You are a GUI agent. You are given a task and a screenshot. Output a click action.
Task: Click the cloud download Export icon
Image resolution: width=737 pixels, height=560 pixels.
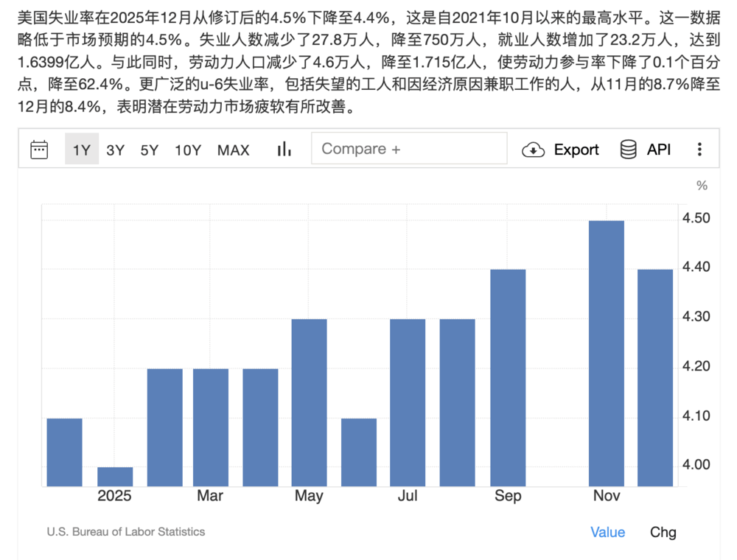pos(533,150)
